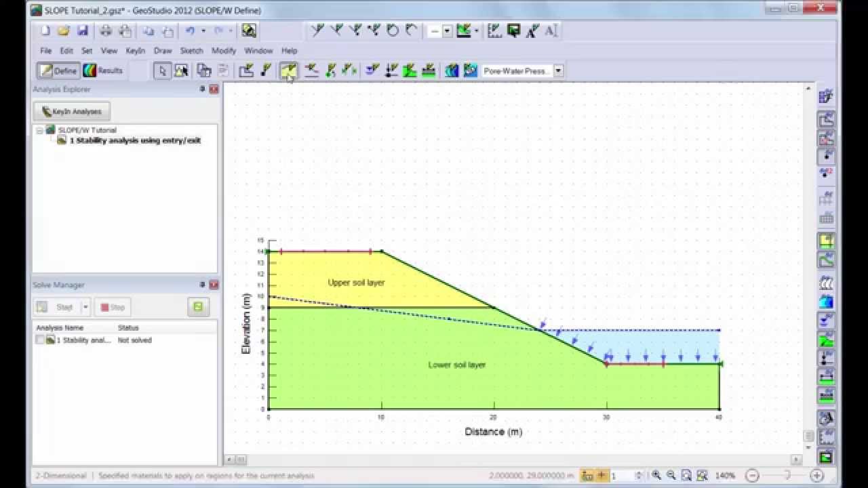Tick the checkbox for 1 Stability analysis

(x=40, y=340)
